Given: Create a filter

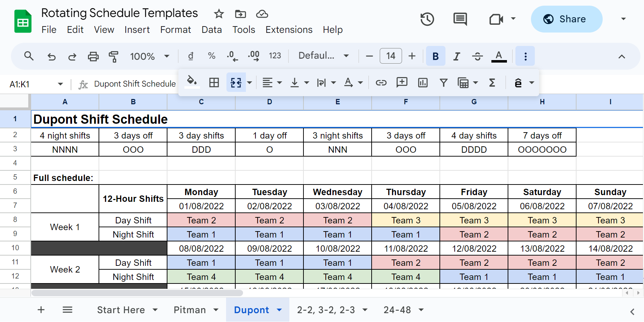Looking at the screenshot, I should tap(443, 82).
